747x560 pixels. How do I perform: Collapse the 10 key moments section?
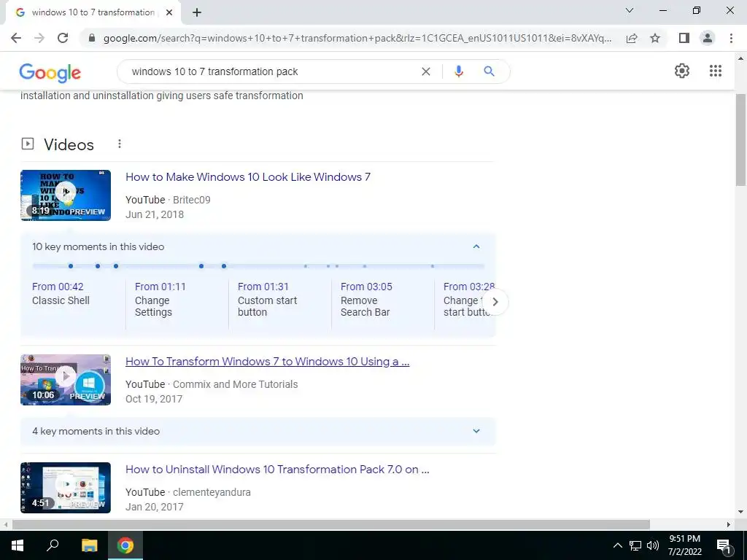pos(476,246)
